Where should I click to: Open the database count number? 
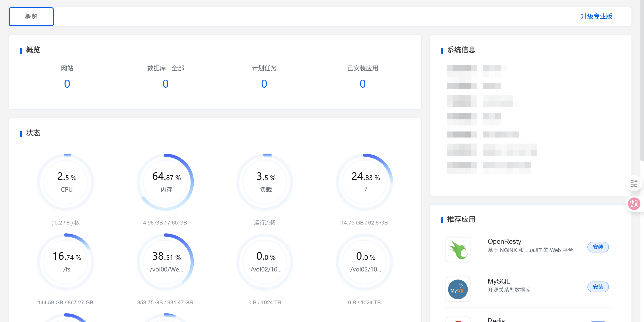[165, 84]
